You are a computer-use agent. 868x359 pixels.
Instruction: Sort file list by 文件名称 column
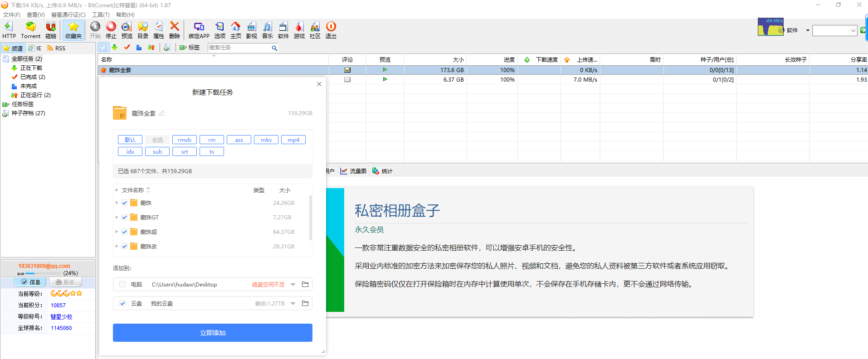(136, 190)
